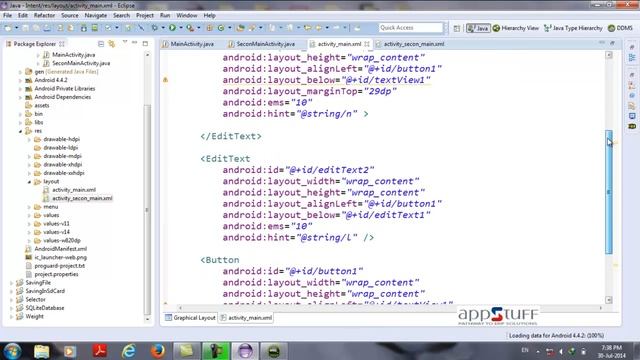Open the New dropdown arrow
Screen dimensions: 640x360
coord(16,28)
